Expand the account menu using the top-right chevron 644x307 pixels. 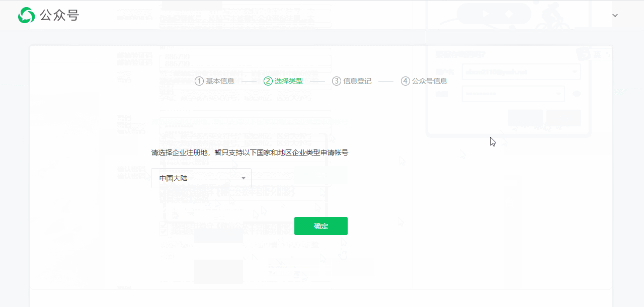615,15
